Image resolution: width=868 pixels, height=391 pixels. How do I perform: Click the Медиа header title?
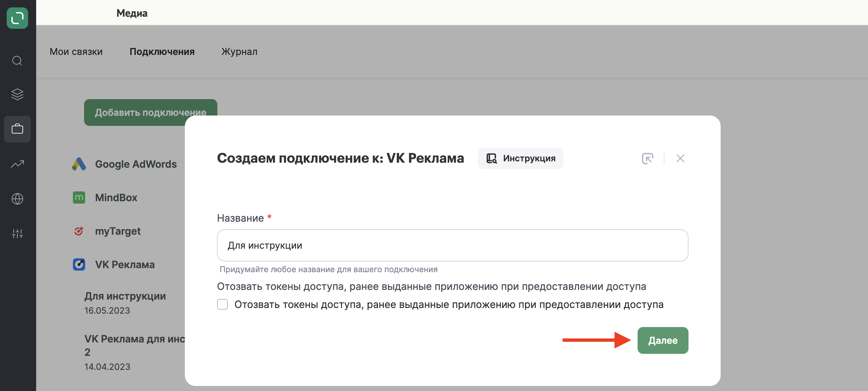[x=132, y=13]
